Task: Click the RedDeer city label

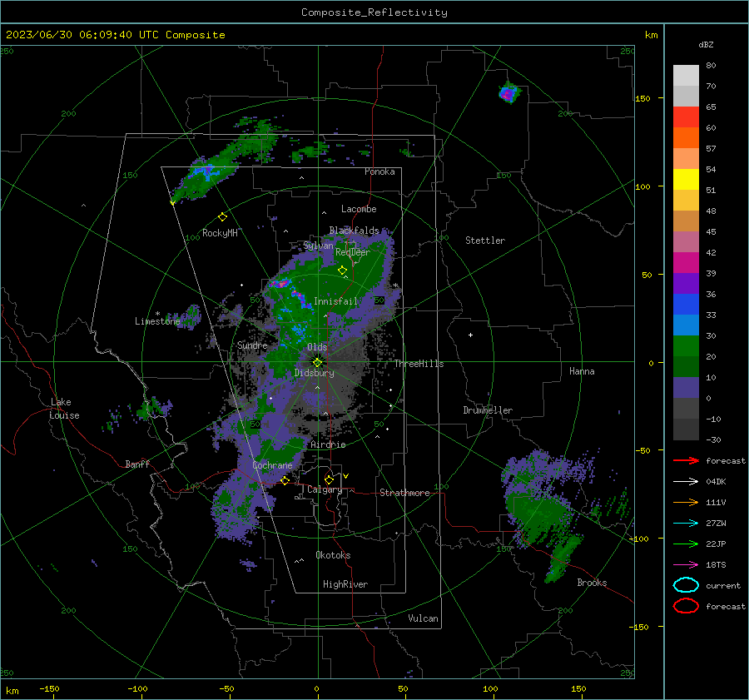Action: [353, 252]
